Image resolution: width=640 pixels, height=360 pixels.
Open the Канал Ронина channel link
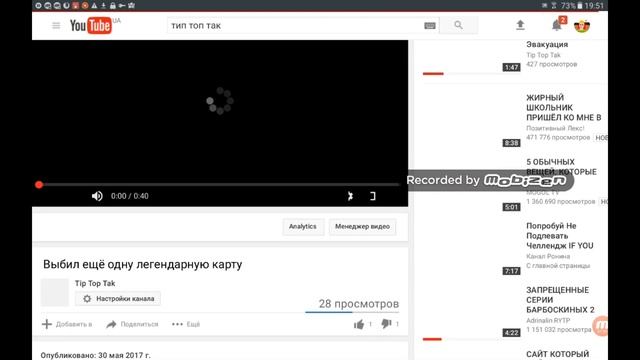click(x=548, y=256)
